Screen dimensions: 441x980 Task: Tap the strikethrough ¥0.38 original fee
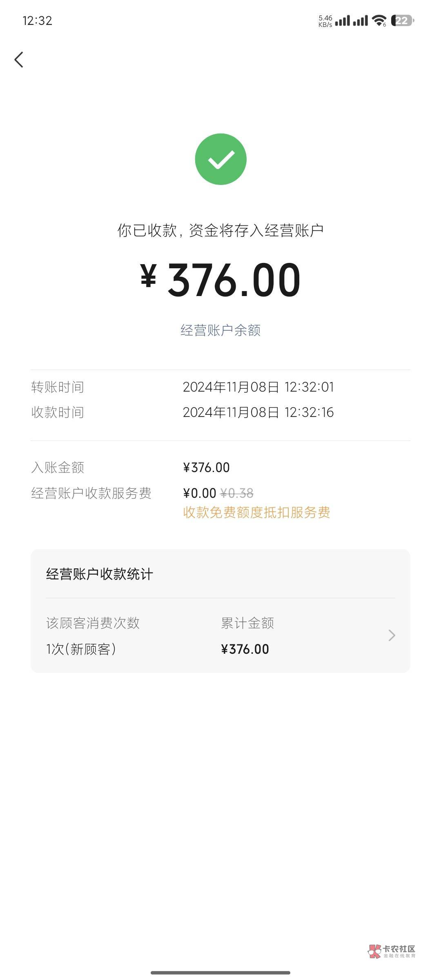(237, 493)
